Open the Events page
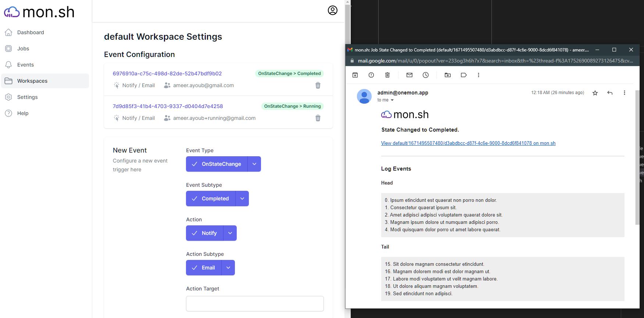 [x=45, y=65]
